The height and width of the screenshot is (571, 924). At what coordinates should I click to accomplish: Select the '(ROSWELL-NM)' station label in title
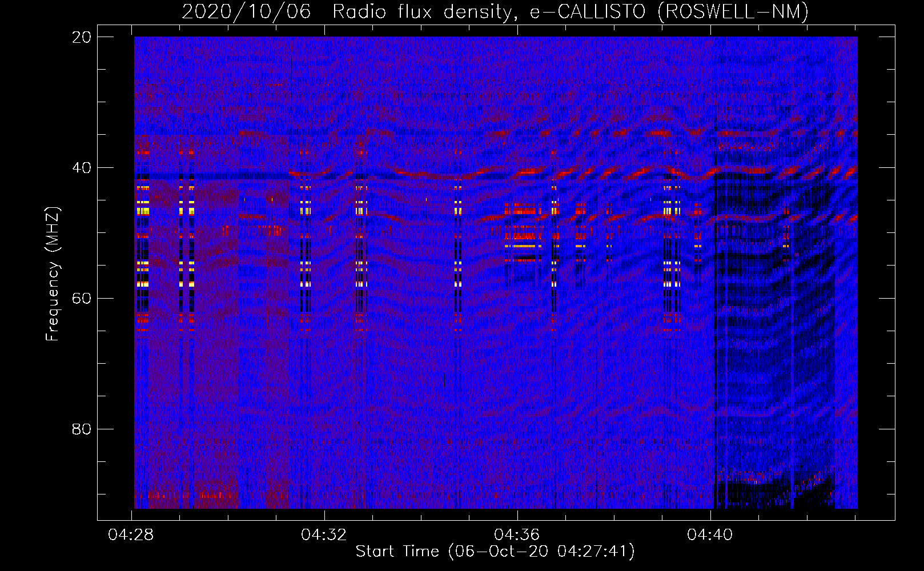point(733,11)
